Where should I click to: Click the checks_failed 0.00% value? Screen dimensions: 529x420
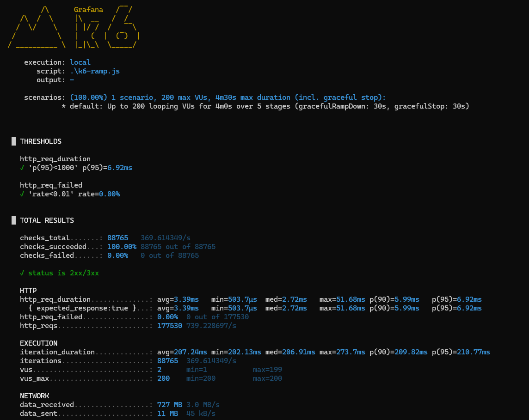click(118, 256)
